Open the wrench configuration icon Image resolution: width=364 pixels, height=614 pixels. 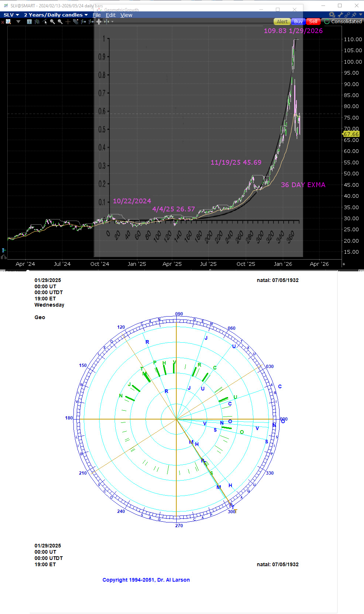(x=340, y=15)
